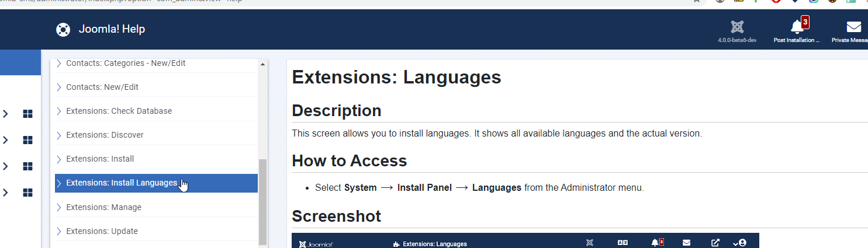Click the help list scrollbar up arrow

tap(262, 64)
